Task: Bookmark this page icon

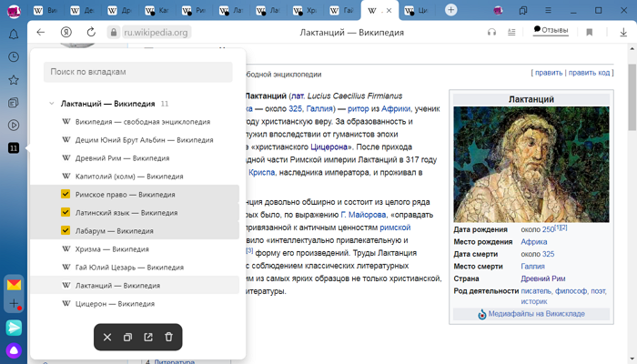Action: pyautogui.click(x=590, y=32)
